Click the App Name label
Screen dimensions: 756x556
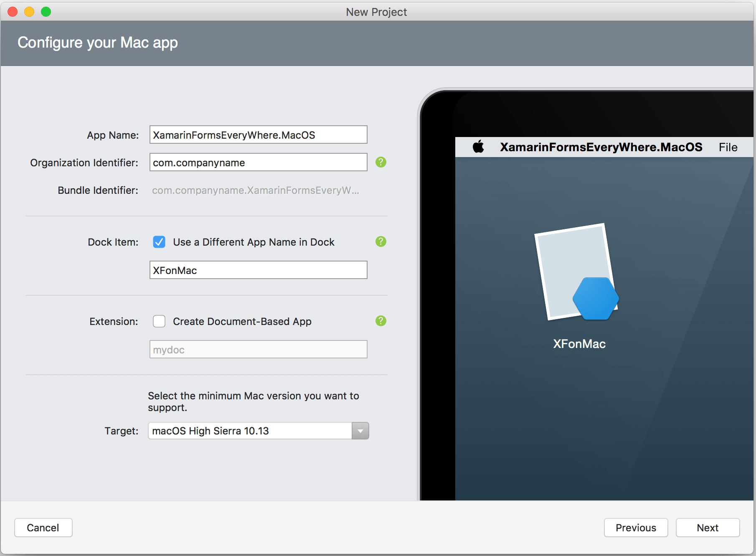pyautogui.click(x=113, y=135)
